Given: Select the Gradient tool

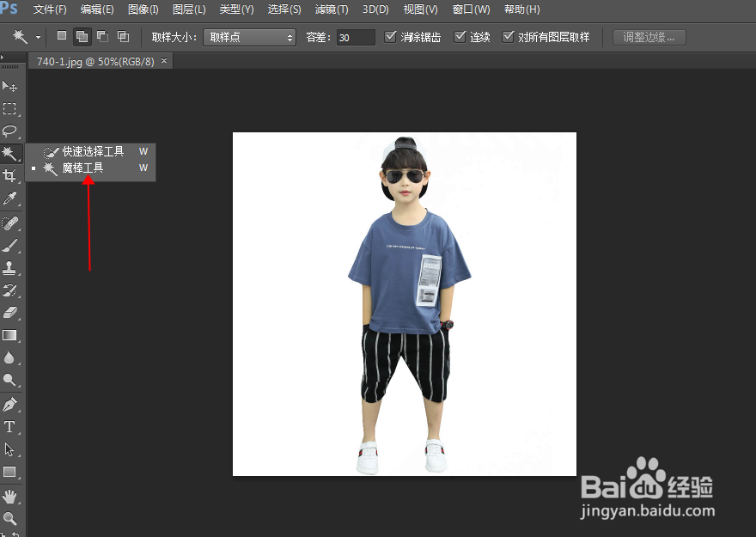Looking at the screenshot, I should click(x=9, y=335).
